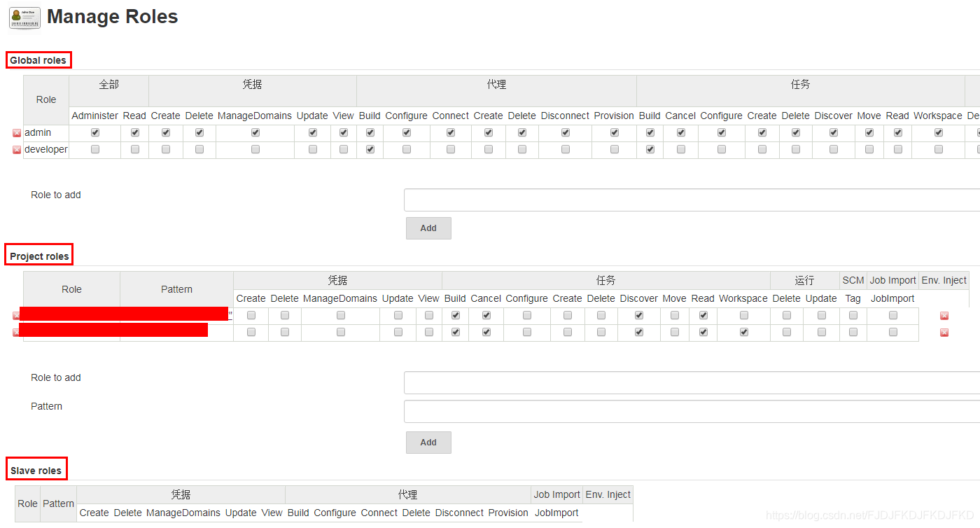Click right-side red X of second project role row
This screenshot has height=528, width=980.
point(944,333)
